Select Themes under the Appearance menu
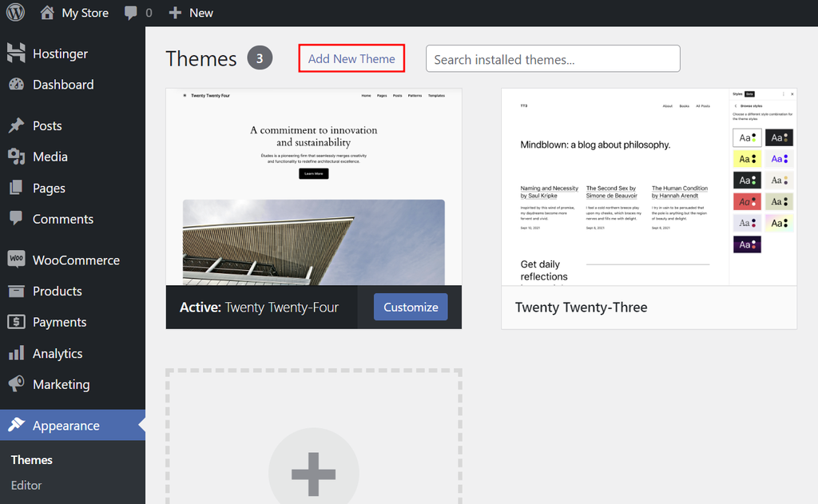This screenshot has width=818, height=504. click(32, 459)
